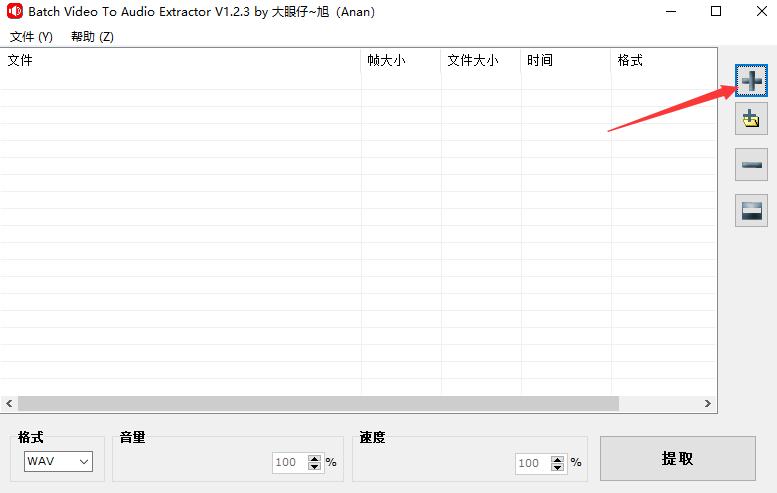Click the 文件大小 column header
Viewport: 777px width, 493px height.
[481, 60]
